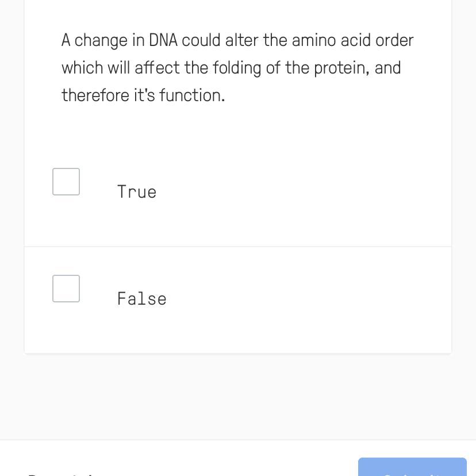Click the cut-off text at bottom left

click(x=60, y=473)
